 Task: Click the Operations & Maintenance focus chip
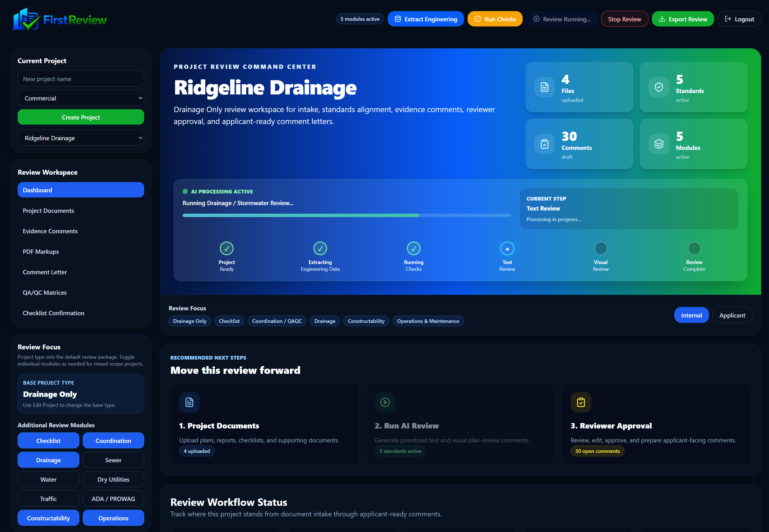(428, 321)
